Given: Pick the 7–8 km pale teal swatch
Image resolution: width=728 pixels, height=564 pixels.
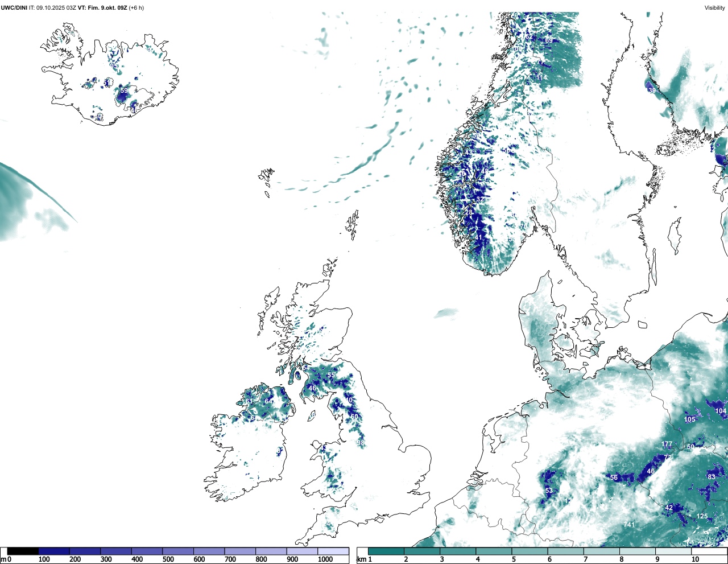Looking at the screenshot, I should click(602, 551).
